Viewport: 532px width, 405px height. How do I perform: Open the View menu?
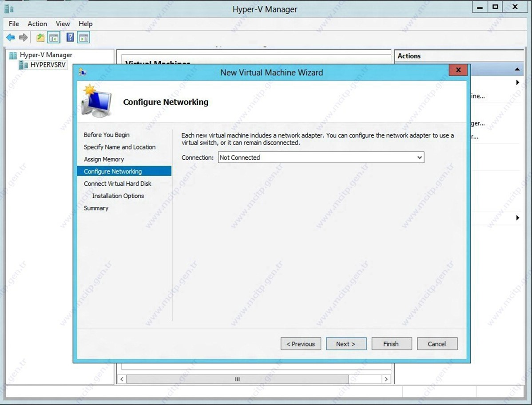[x=63, y=24]
